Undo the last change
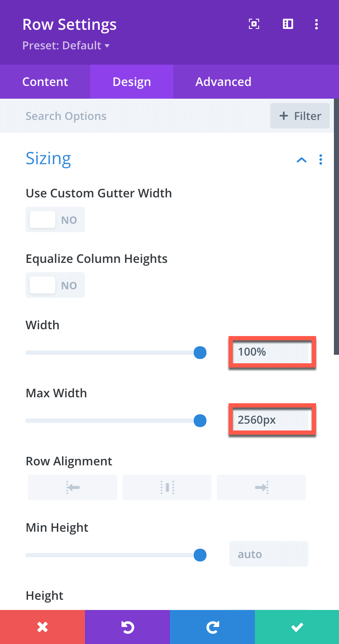Image resolution: width=339 pixels, height=644 pixels. [127, 627]
